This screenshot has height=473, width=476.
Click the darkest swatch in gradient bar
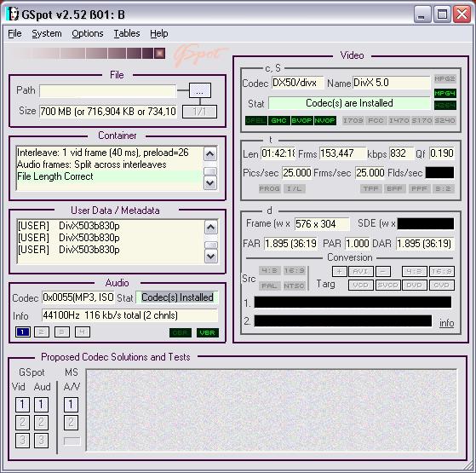pos(160,54)
